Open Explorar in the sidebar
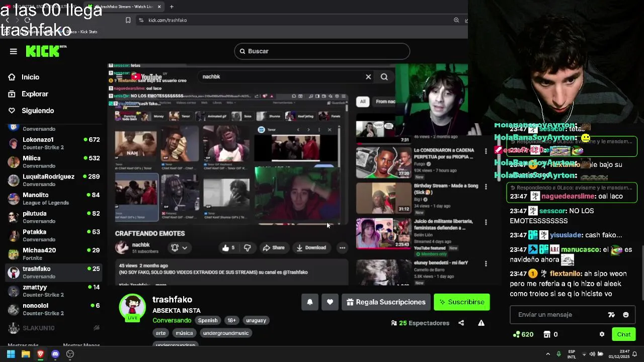This screenshot has width=644, height=362. click(x=35, y=94)
